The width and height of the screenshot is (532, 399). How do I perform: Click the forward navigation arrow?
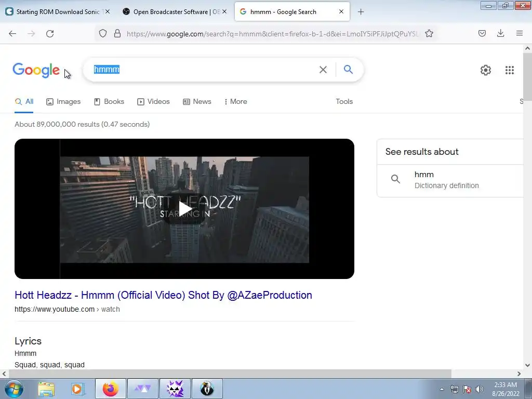[31, 33]
